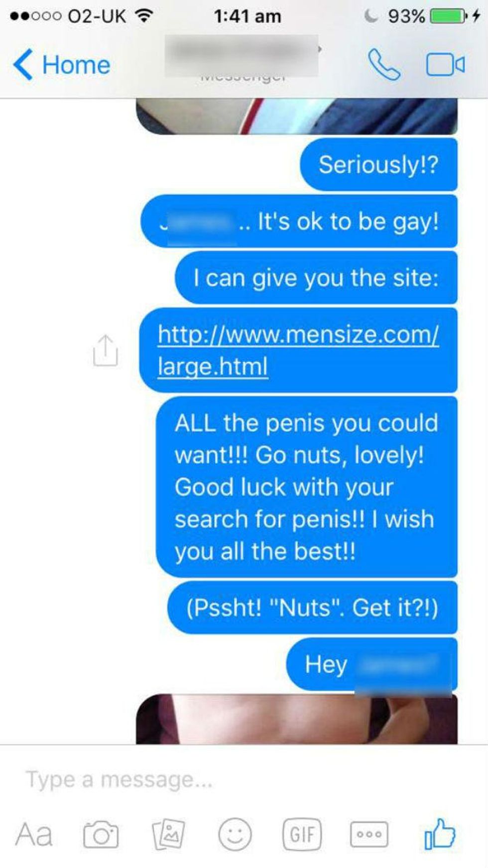Open the bottom photo message thumbnail
488x868 pixels.
pyautogui.click(x=297, y=719)
